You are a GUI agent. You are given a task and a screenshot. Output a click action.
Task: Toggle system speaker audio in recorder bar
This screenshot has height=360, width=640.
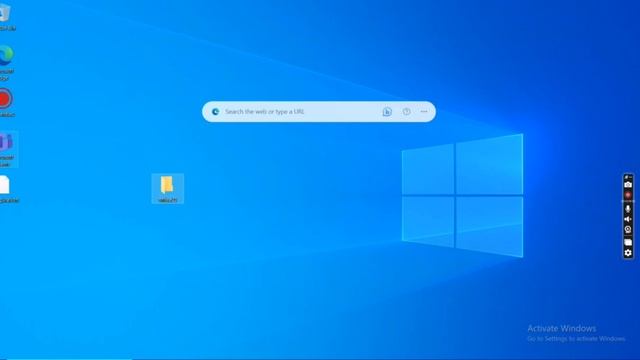click(628, 219)
